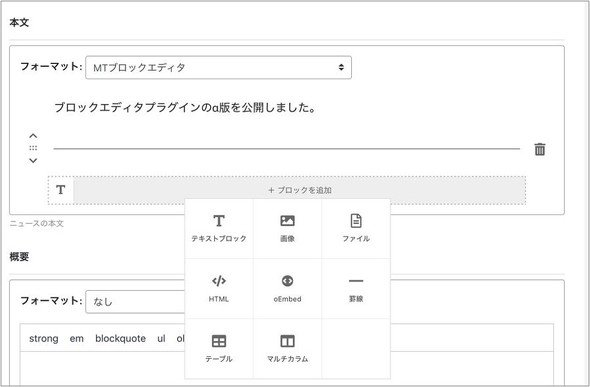Click into the summary text area
The image size is (590, 387).
(102, 369)
